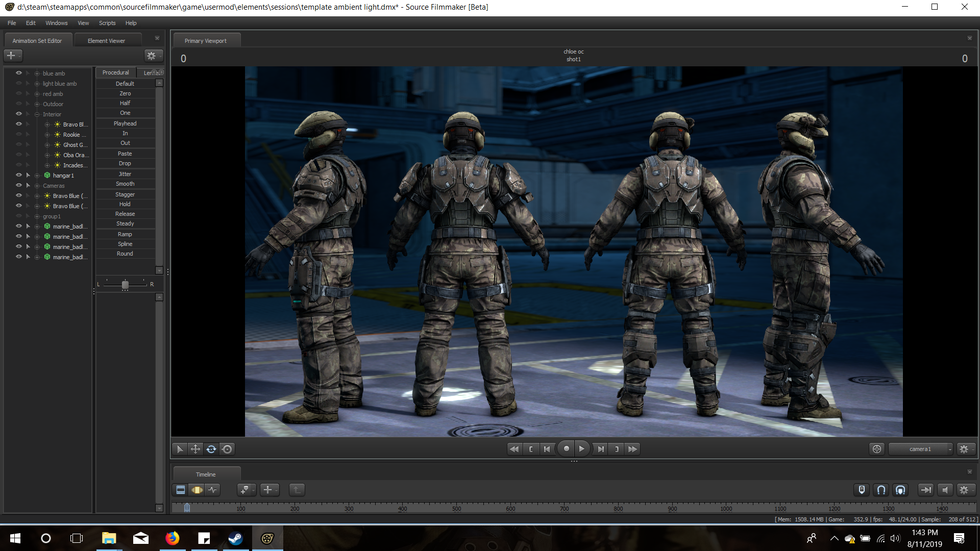Hide the Interior group with its eye icon
The height and width of the screenshot is (551, 980).
coord(19,114)
